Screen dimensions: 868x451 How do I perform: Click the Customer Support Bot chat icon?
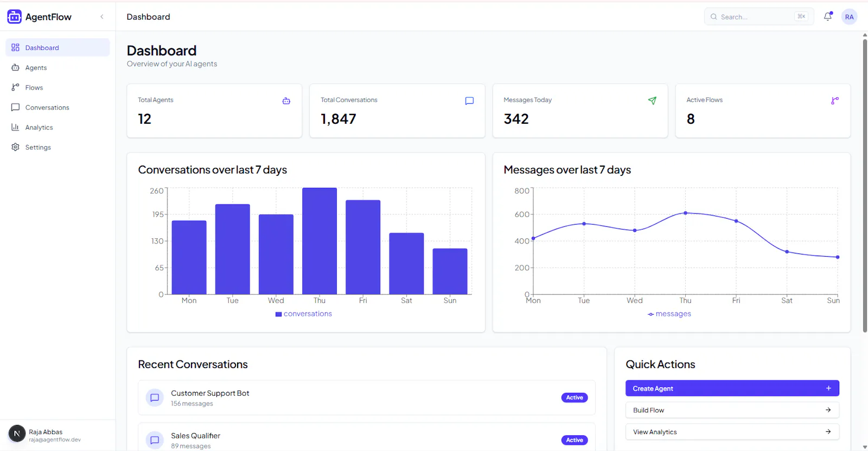pos(155,398)
